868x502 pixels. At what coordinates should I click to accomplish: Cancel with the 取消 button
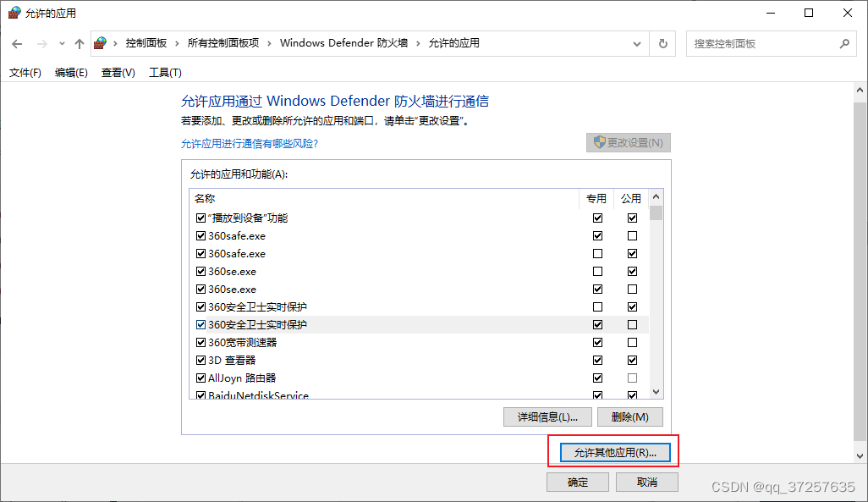pyautogui.click(x=647, y=482)
